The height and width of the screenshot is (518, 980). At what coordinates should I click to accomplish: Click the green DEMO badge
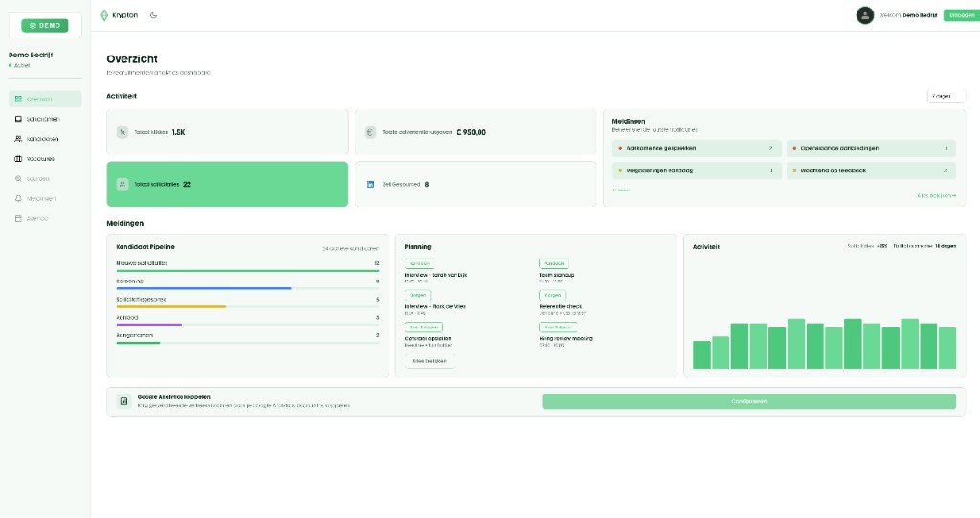pyautogui.click(x=44, y=26)
